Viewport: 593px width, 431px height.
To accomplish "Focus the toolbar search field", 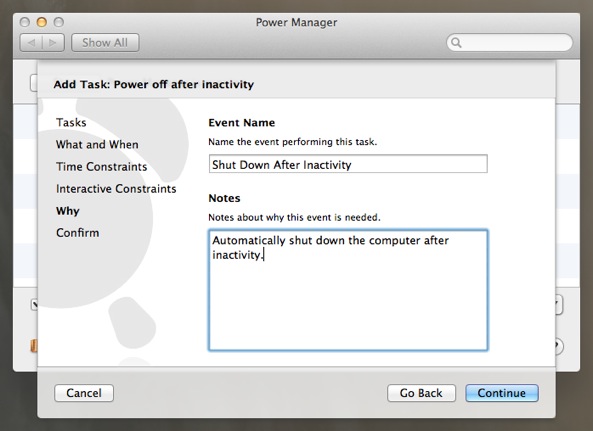I will [509, 42].
